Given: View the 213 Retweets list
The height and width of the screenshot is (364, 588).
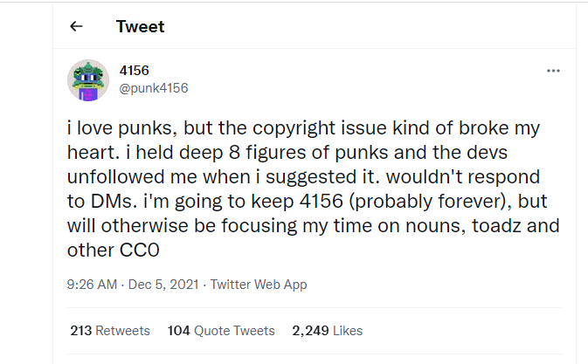Looking at the screenshot, I should (110, 331).
